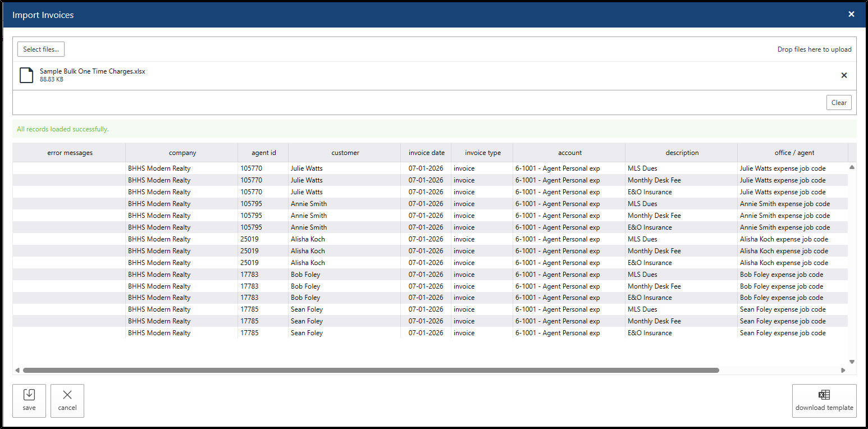Click the account column header
The width and height of the screenshot is (868, 429).
click(570, 153)
